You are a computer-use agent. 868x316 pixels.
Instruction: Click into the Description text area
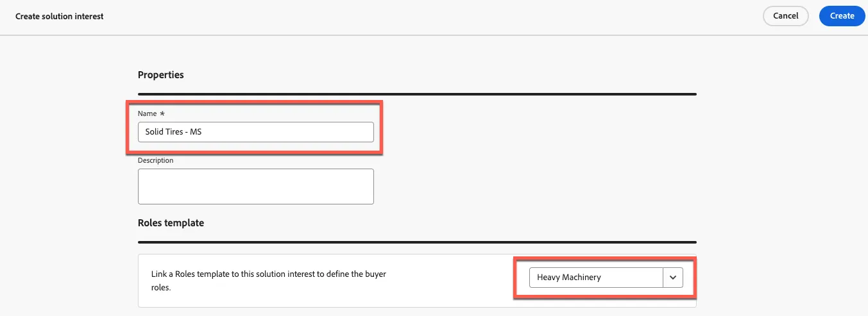255,187
